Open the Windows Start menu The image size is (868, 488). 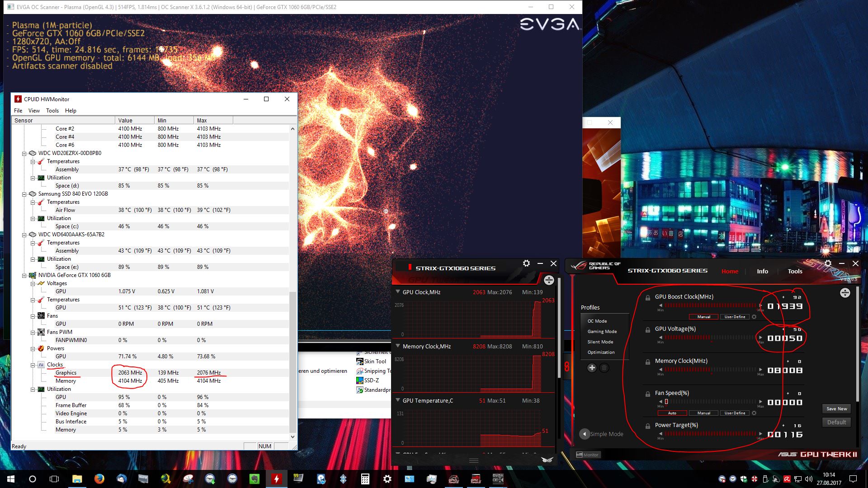pyautogui.click(x=10, y=479)
